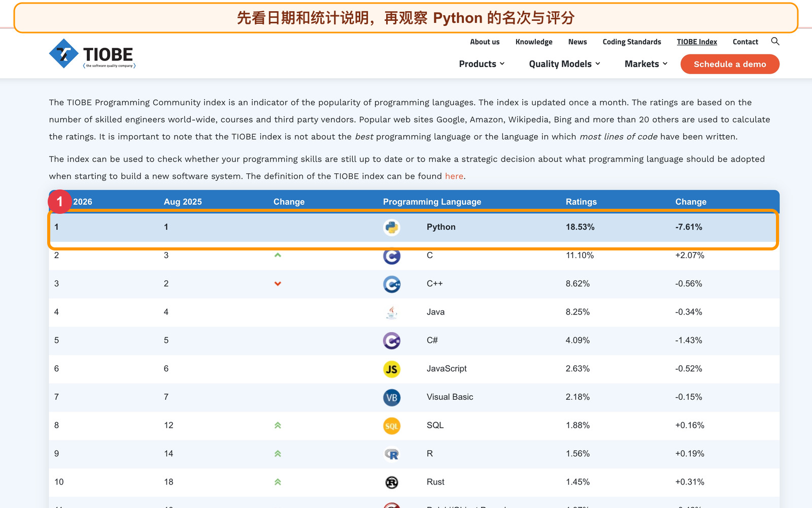Click the C change +2.07%

pyautogui.click(x=690, y=255)
